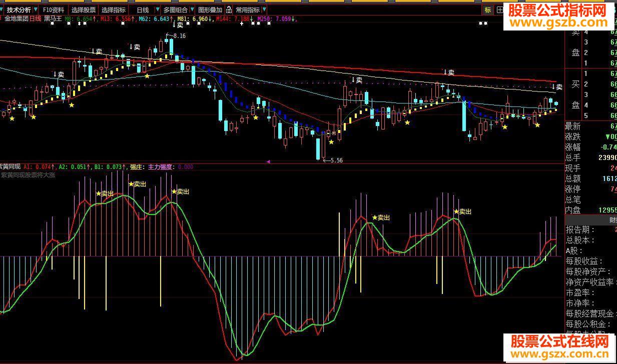
Task: Open the 常用指标 dropdown arrow
Action: pyautogui.click(x=264, y=9)
